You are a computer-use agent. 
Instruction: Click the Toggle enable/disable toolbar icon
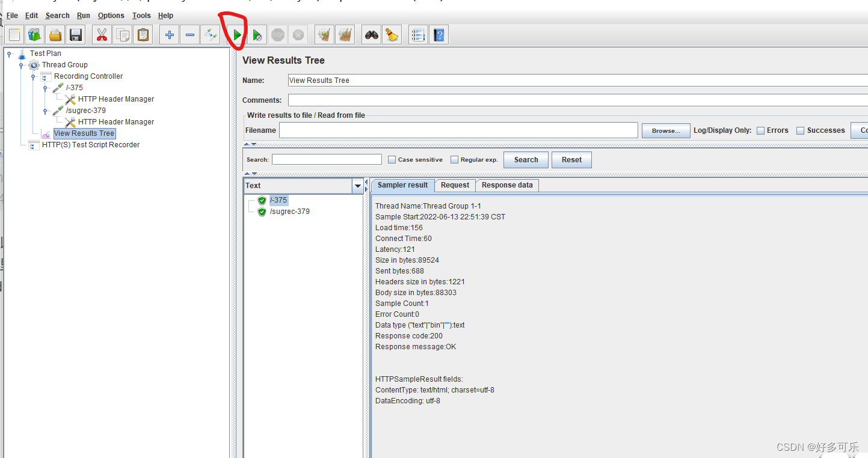pos(210,35)
